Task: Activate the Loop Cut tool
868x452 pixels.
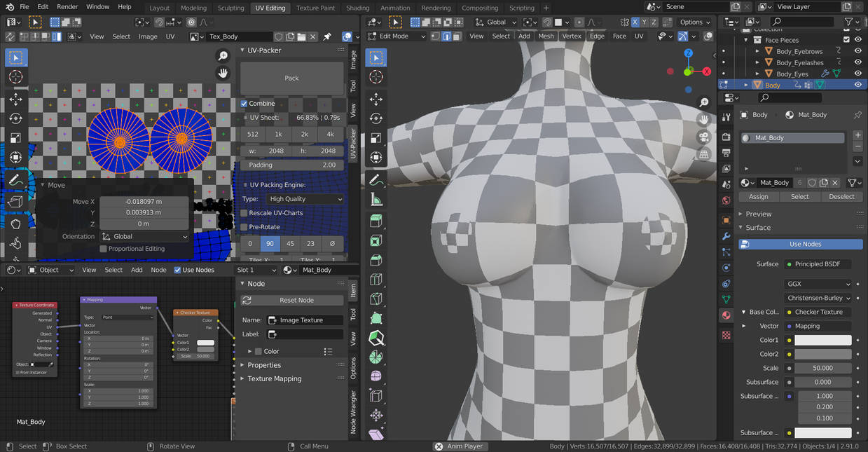Action: [x=376, y=279]
